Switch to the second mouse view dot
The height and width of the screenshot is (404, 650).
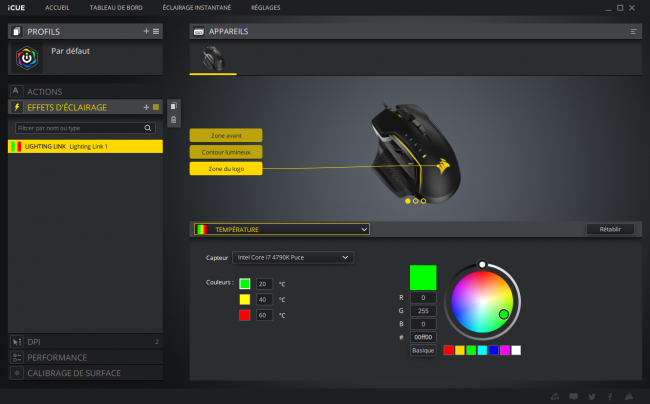[415, 201]
